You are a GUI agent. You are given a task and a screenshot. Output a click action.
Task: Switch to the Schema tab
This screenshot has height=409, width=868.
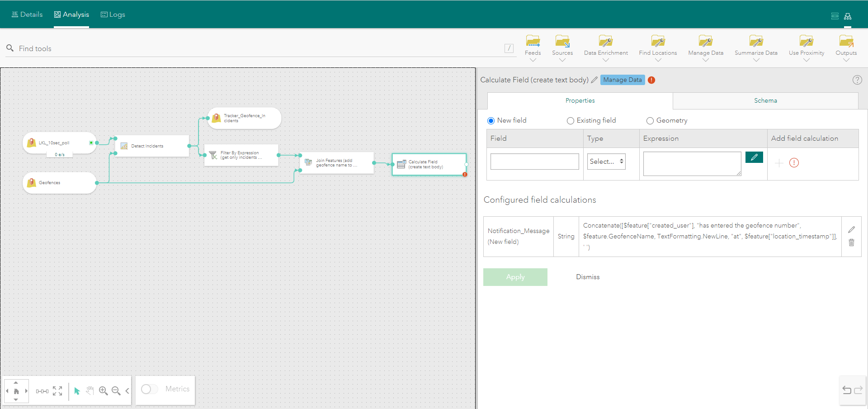click(x=765, y=100)
